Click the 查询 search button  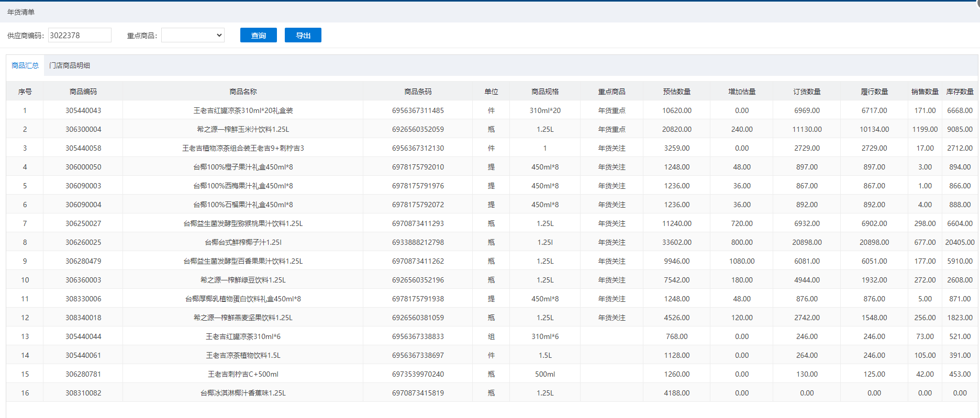[258, 35]
